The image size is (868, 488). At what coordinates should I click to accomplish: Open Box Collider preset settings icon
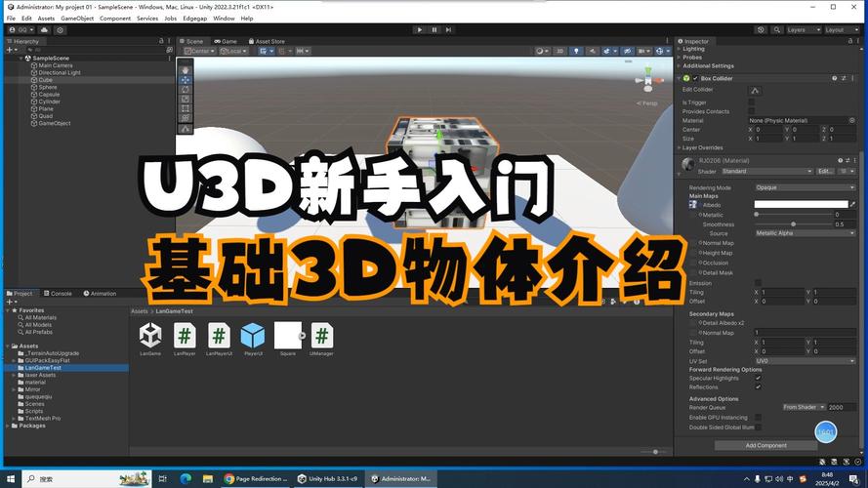[x=844, y=78]
